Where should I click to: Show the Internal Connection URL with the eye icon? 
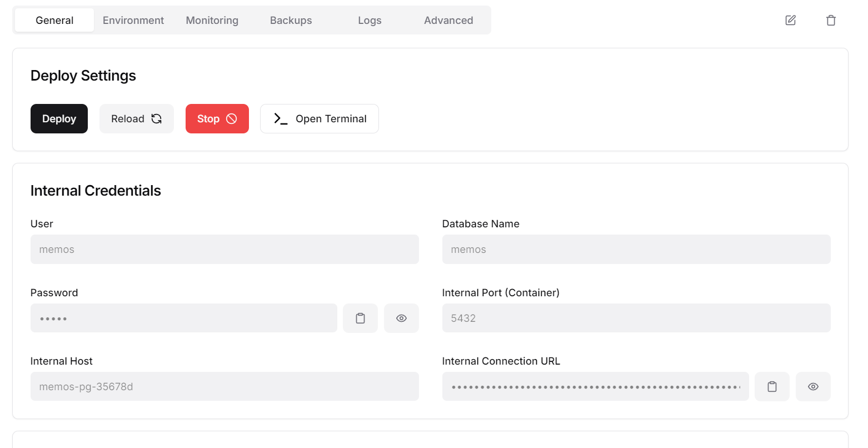tap(813, 386)
